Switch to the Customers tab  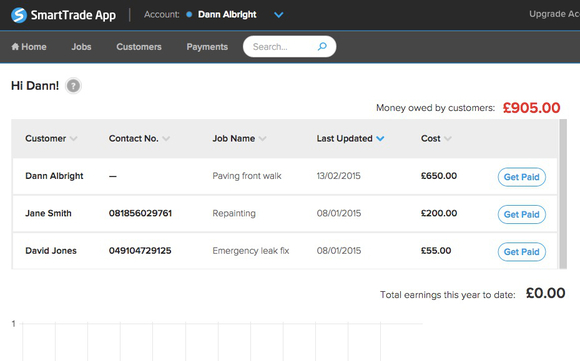coord(139,47)
